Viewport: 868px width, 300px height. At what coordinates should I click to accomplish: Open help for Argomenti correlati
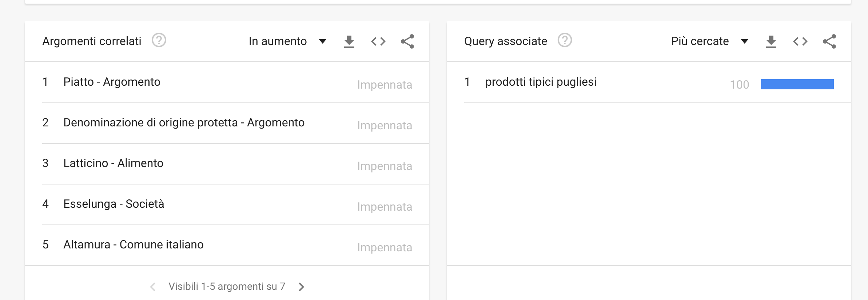pos(159,40)
